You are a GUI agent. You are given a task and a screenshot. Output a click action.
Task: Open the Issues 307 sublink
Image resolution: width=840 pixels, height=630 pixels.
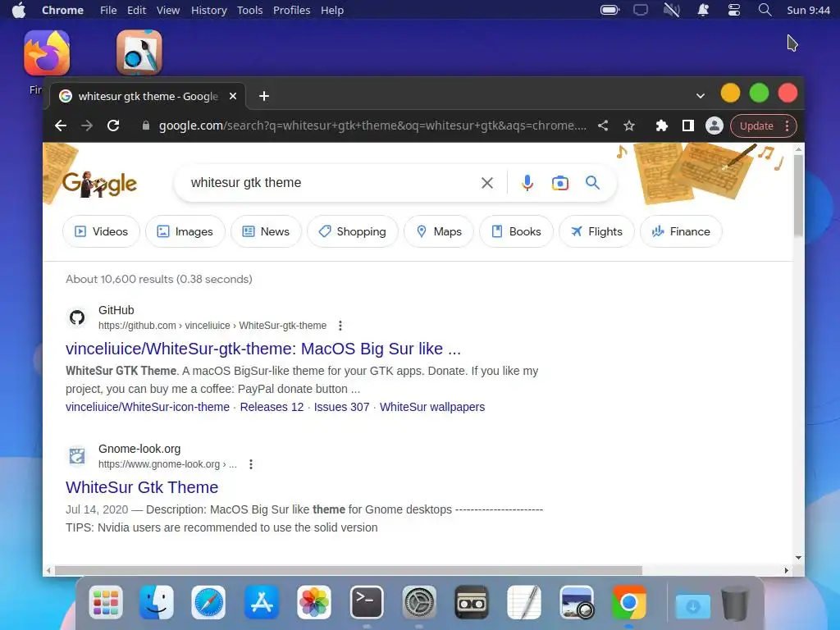point(342,407)
